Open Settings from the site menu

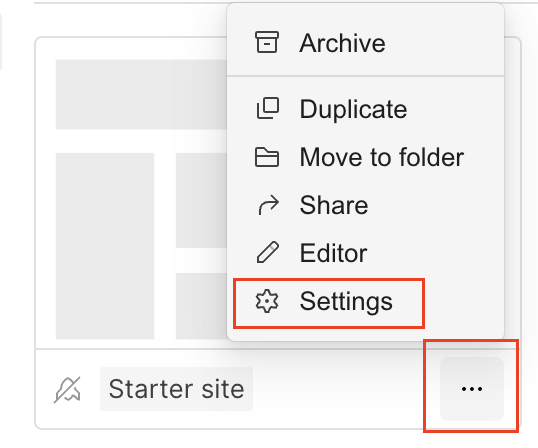(366, 301)
